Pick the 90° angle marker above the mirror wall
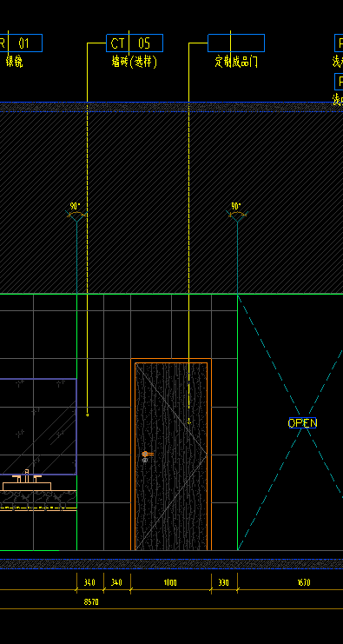343x644 pixels. click(x=75, y=211)
